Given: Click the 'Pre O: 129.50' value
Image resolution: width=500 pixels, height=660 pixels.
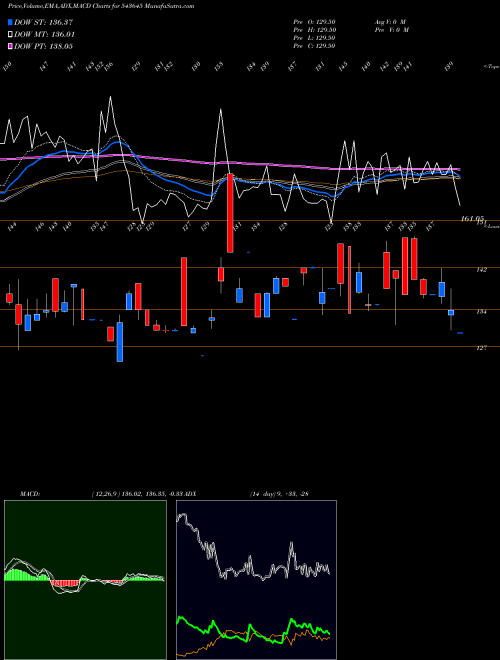Looking at the screenshot, I should click(x=314, y=22).
